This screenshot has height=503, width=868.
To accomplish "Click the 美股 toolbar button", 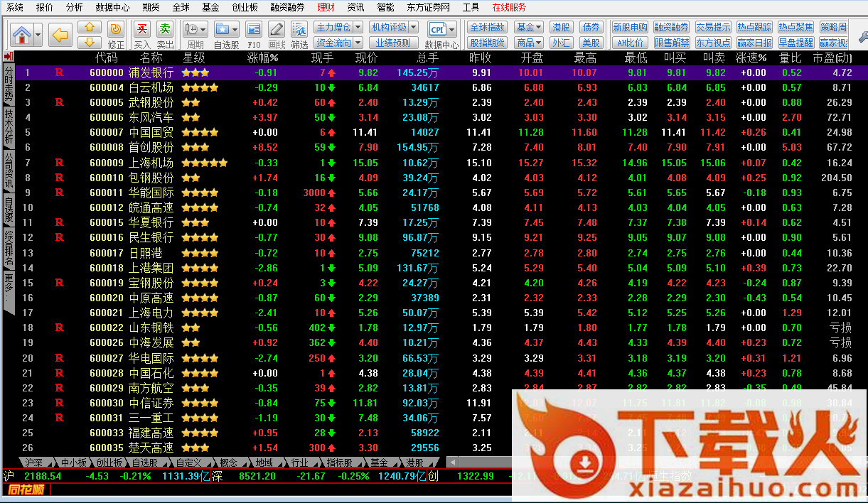I will [591, 43].
